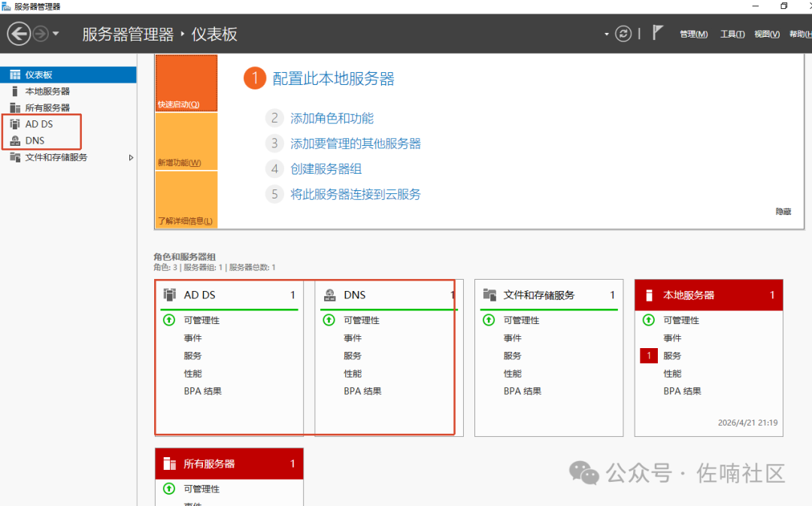The width and height of the screenshot is (812, 506).
Task: Click the 文件和存储服务 tile header icon
Action: pos(489,295)
